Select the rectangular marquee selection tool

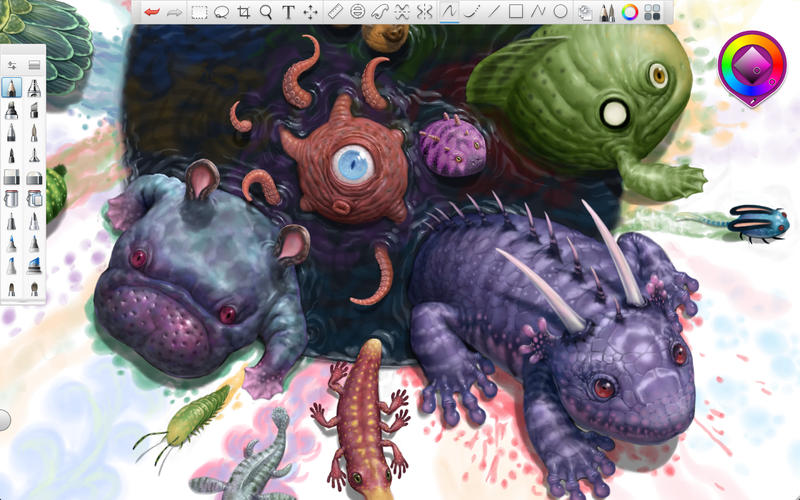[199, 12]
